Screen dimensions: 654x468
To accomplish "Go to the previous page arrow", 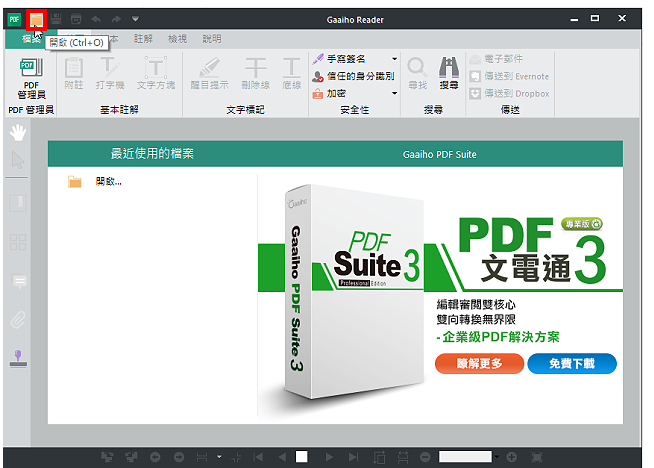I will 282,458.
